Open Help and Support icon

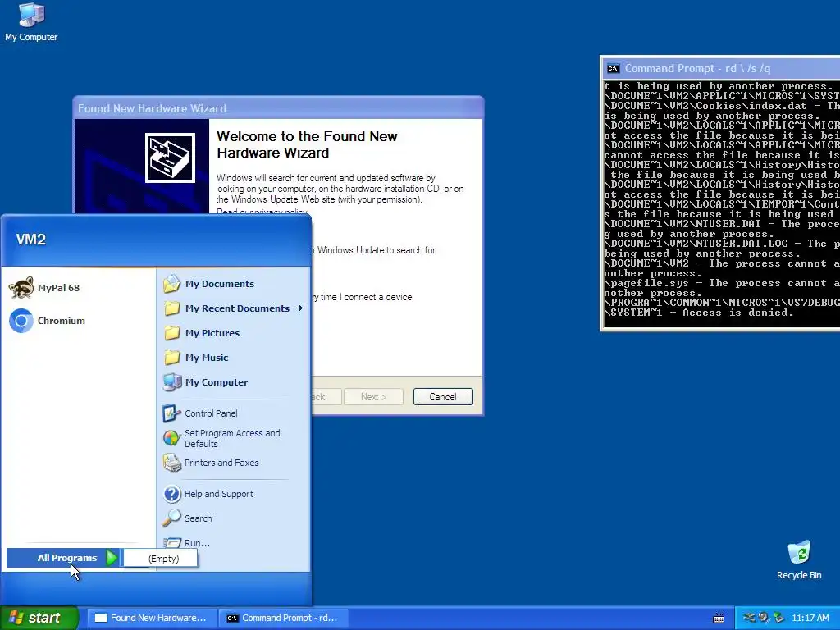(x=172, y=494)
